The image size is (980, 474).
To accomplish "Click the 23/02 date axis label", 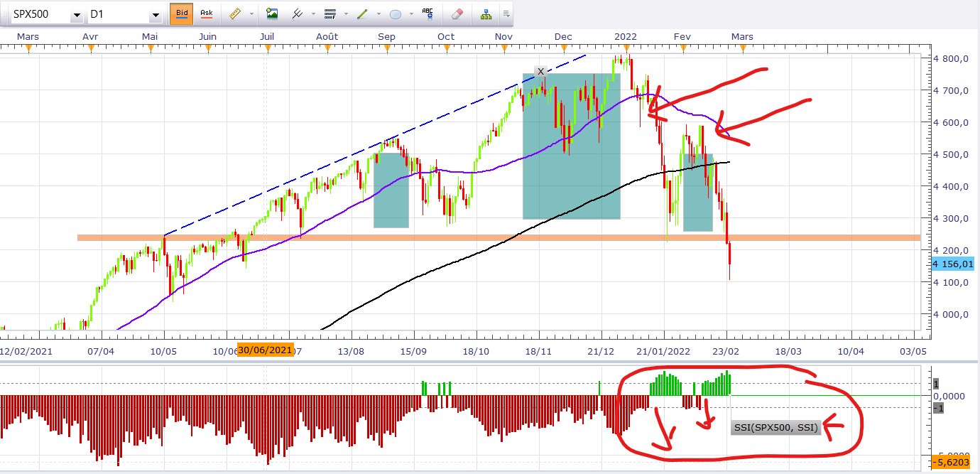I will click(726, 351).
